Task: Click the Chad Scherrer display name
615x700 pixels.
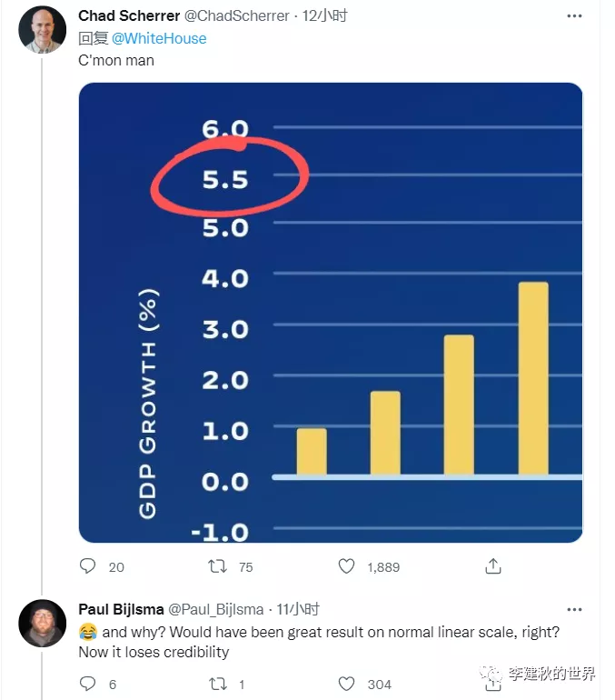Action: click(x=129, y=15)
